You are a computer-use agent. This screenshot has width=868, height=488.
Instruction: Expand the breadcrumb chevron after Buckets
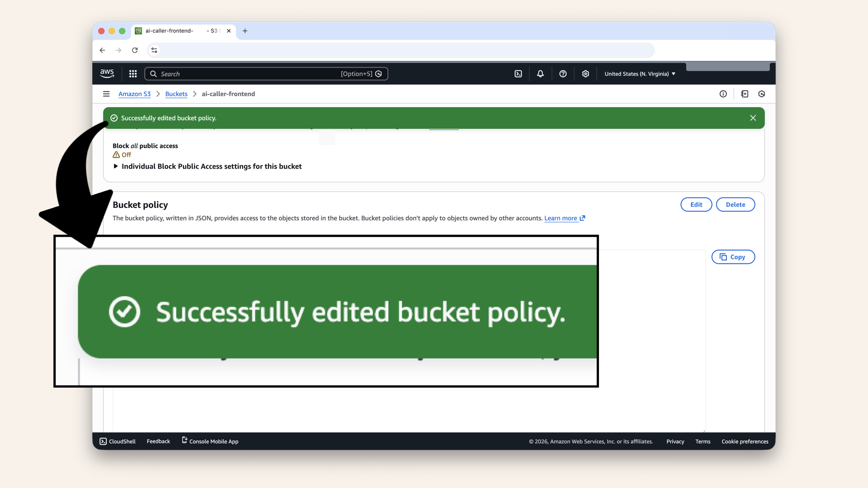click(194, 94)
